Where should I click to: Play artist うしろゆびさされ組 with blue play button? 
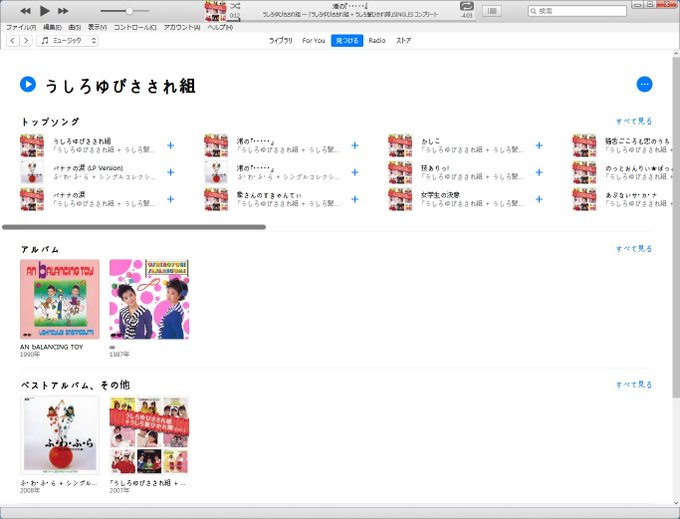(28, 84)
